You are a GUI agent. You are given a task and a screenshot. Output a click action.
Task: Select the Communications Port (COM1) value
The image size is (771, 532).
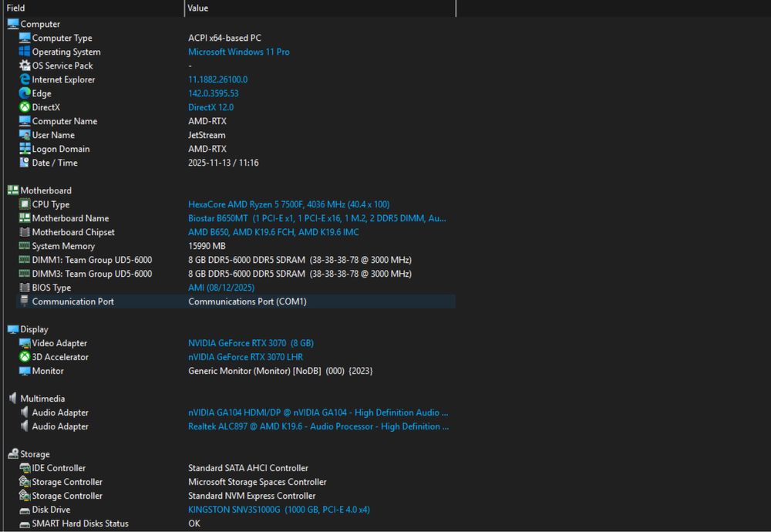point(247,301)
